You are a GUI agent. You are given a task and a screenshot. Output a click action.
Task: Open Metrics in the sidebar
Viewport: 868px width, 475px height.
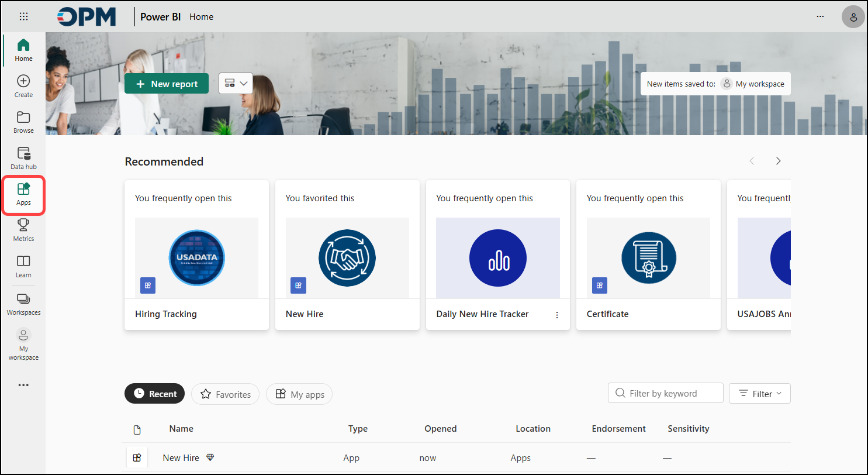[23, 230]
